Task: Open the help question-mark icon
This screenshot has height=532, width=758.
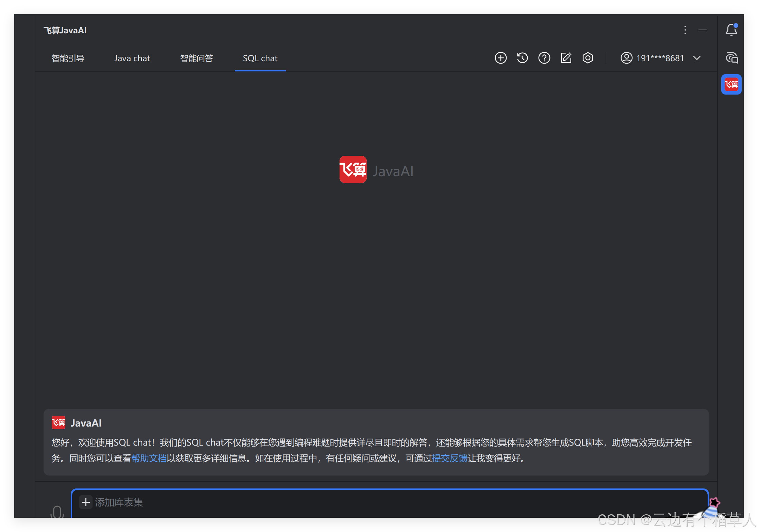Action: pos(544,58)
